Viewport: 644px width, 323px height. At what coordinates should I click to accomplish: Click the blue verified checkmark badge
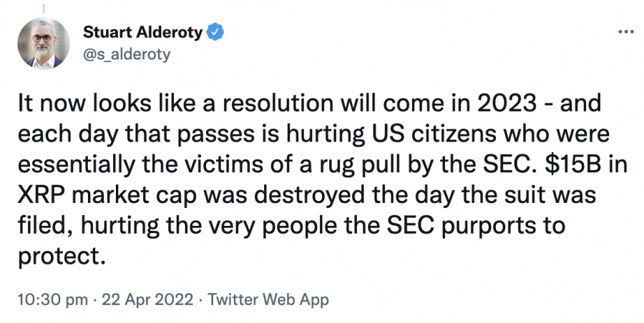pos(215,32)
